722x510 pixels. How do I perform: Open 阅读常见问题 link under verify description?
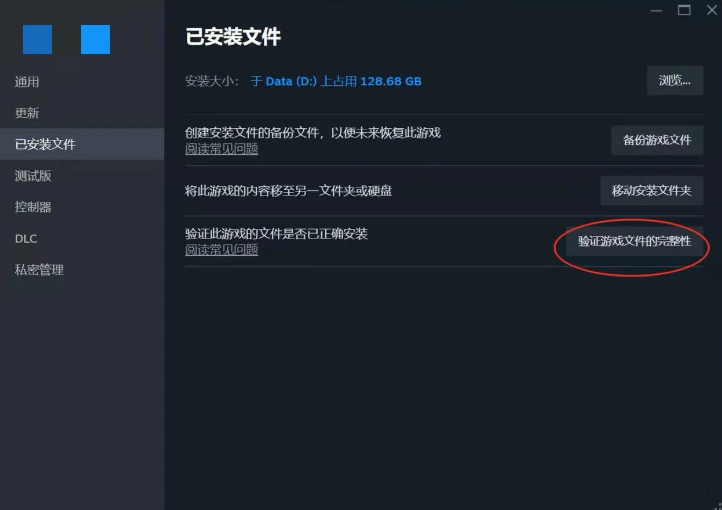tap(221, 250)
